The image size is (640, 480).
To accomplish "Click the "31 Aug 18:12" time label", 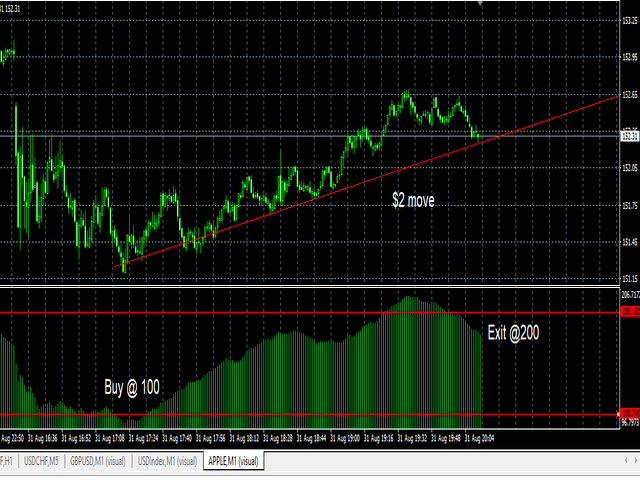I will point(244,439).
